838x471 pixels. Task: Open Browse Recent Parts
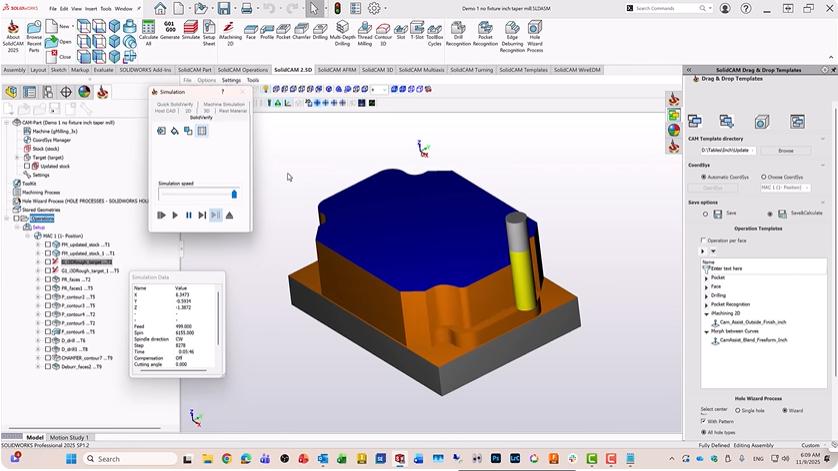pos(34,36)
